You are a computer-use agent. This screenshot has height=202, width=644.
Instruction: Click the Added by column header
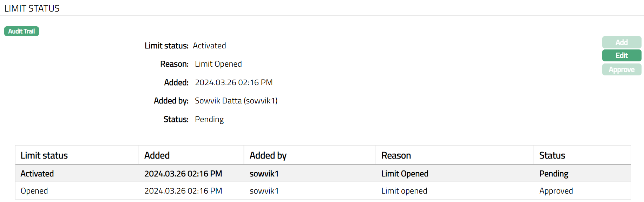pos(268,155)
